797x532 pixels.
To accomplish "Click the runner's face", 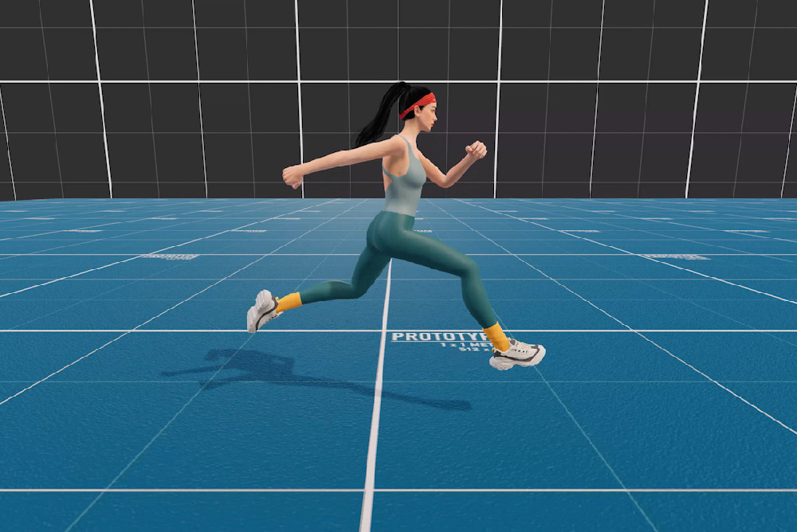I will [x=428, y=118].
